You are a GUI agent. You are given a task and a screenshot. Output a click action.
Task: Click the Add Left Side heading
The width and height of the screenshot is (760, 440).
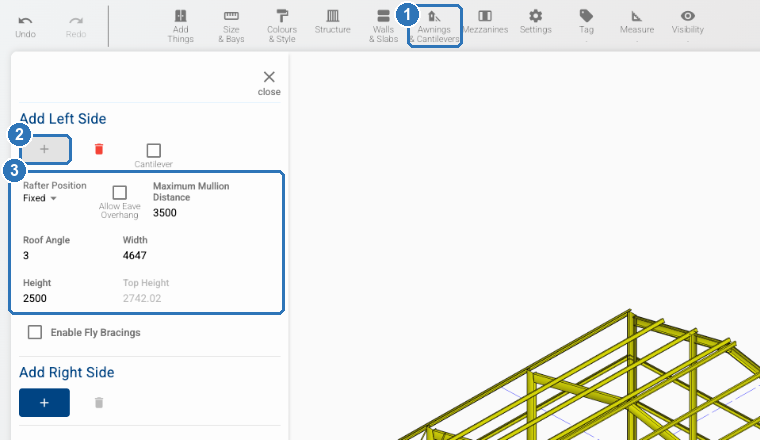[x=63, y=119]
